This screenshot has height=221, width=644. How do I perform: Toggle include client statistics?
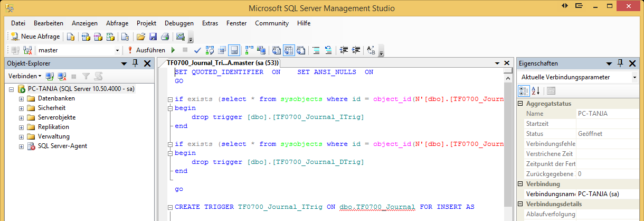pyautogui.click(x=261, y=50)
